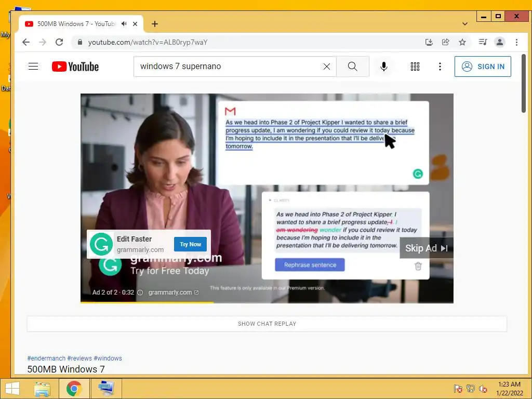Screen dimensions: 532x399
Task: Click the 500MB Windows 7 video title
Action: pos(66,369)
